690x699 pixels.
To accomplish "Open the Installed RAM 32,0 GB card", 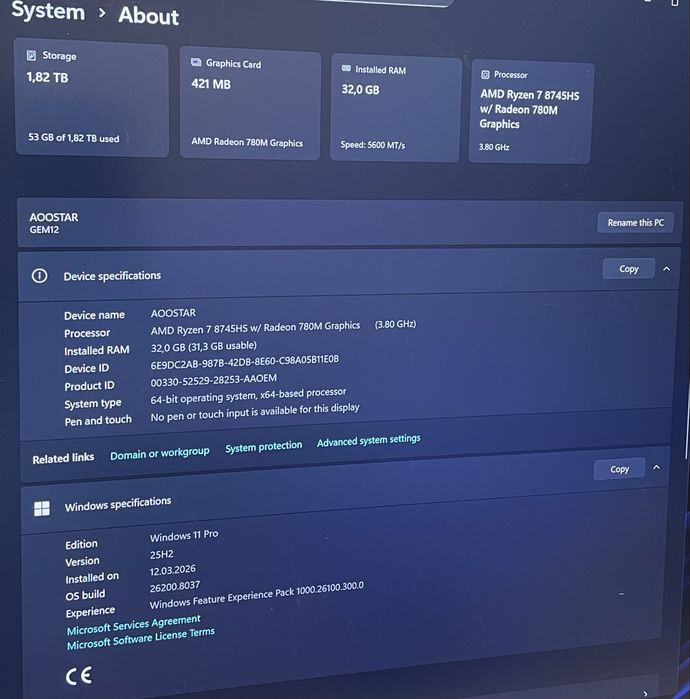I will tap(395, 108).
